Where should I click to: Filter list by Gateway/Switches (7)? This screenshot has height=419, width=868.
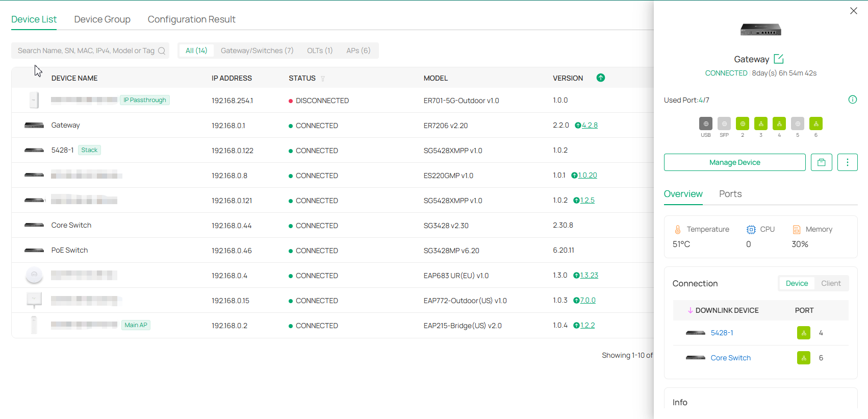pyautogui.click(x=257, y=51)
